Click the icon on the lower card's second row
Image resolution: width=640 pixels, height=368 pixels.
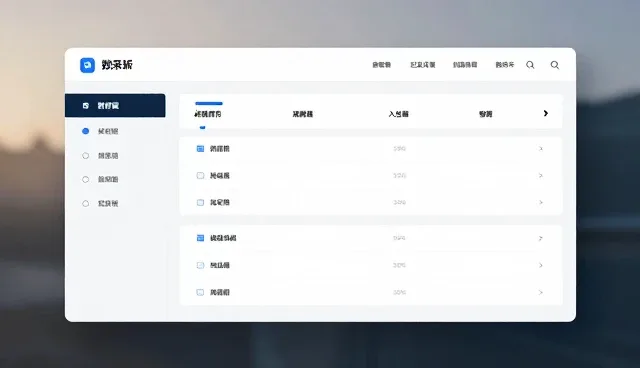pos(200,265)
